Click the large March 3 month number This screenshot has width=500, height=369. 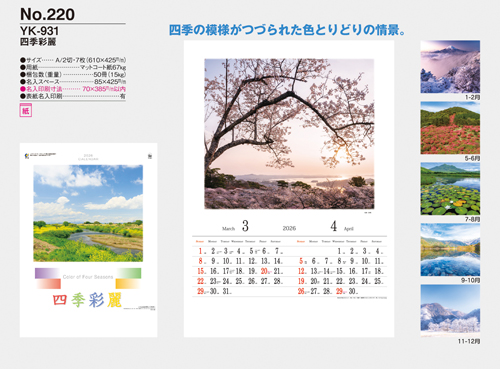pos(245,226)
